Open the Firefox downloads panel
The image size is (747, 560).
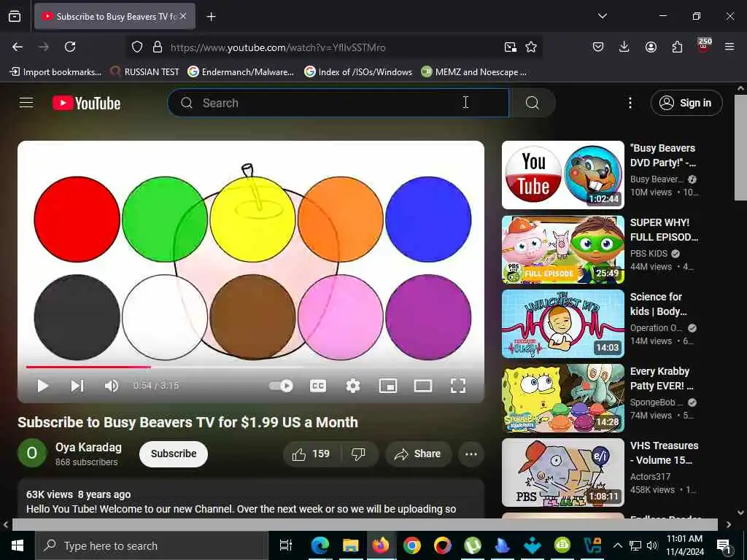click(624, 47)
